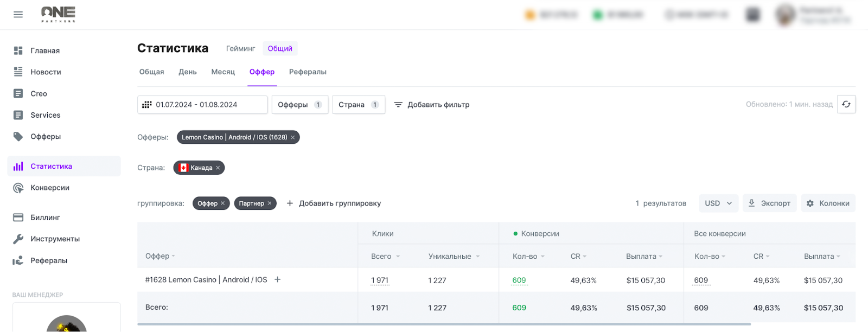Open Главная dashboard icon in sidebar
This screenshot has width=868, height=332.
tap(18, 50)
